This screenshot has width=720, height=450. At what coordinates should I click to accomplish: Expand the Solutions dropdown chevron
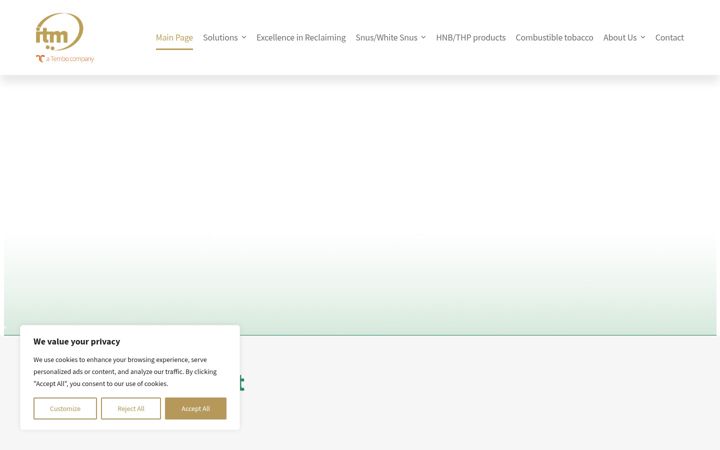pyautogui.click(x=244, y=37)
